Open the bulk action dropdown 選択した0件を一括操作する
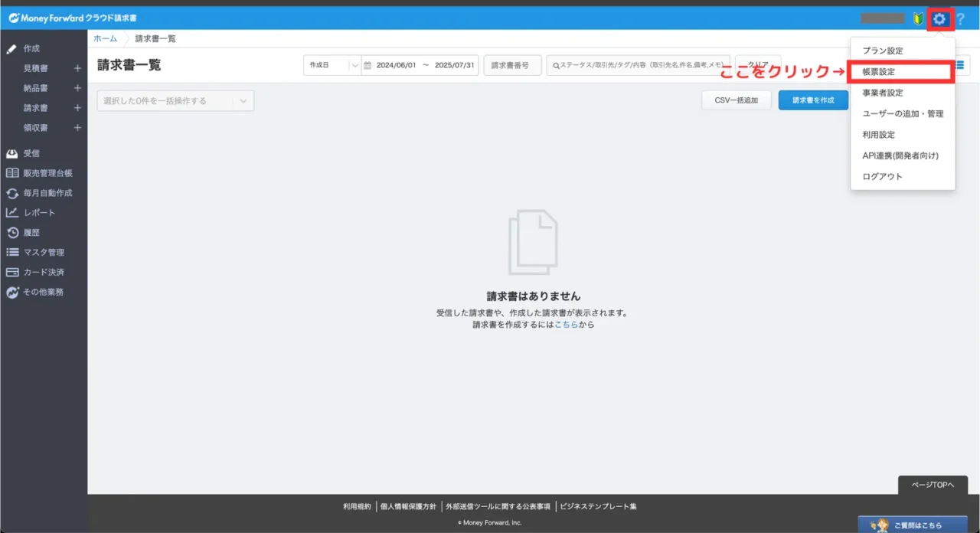 coord(175,101)
